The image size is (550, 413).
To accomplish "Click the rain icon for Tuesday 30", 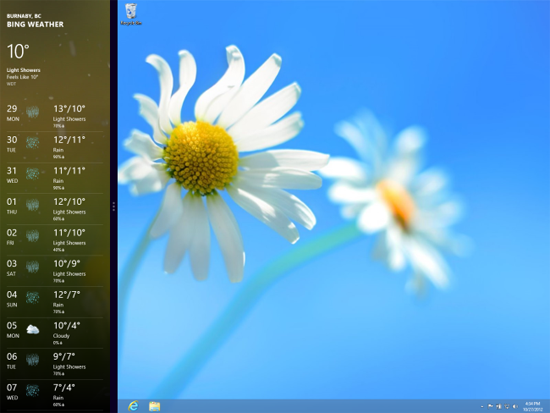I will (33, 143).
